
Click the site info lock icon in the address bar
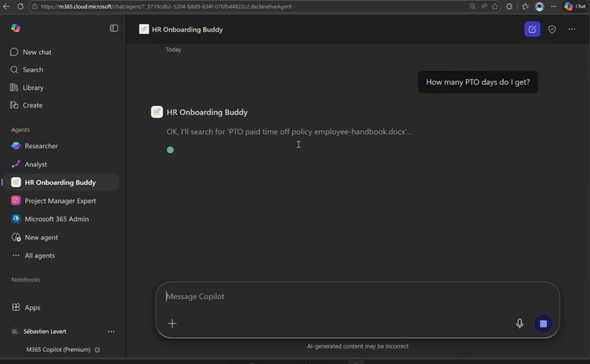click(35, 6)
